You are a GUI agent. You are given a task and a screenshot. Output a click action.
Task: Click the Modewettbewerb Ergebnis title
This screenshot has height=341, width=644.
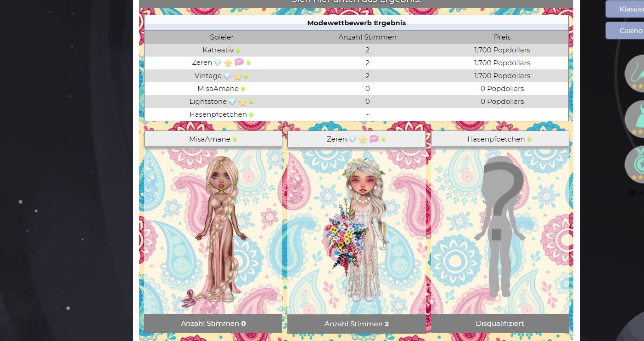(x=357, y=23)
